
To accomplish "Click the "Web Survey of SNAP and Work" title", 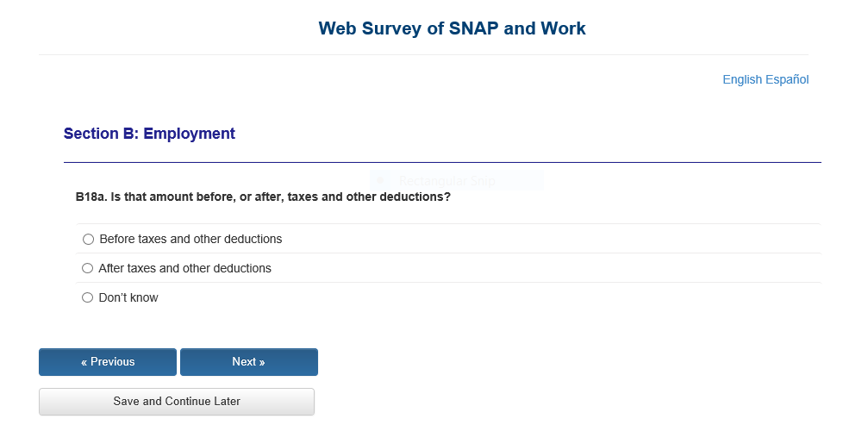I will 452,28.
